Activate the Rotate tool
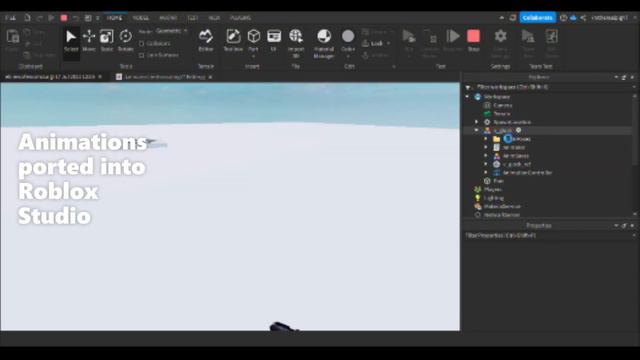The image size is (640, 360). [x=125, y=41]
